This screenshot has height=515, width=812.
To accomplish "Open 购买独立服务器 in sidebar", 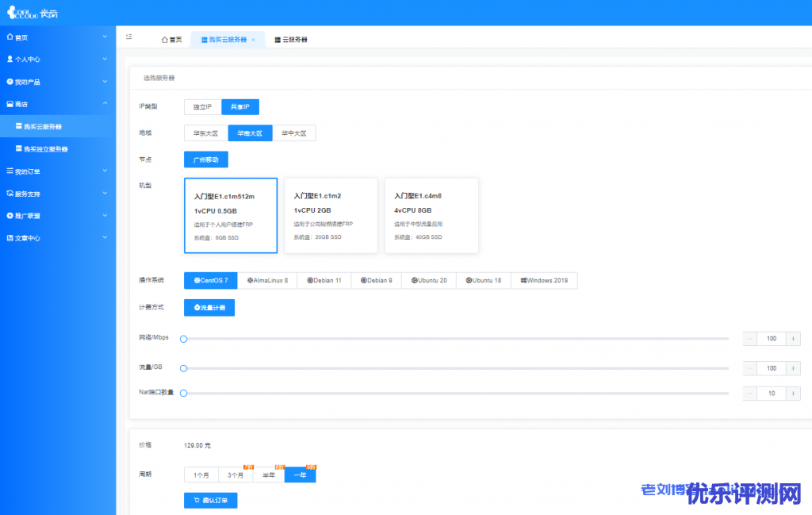I will [45, 148].
